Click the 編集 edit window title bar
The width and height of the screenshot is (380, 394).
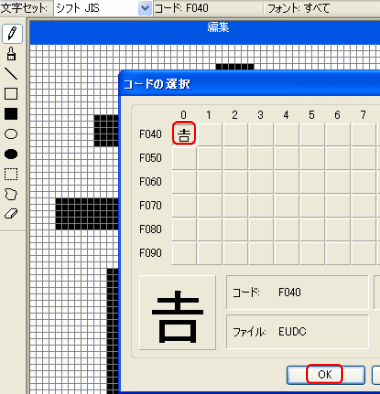pyautogui.click(x=205, y=32)
